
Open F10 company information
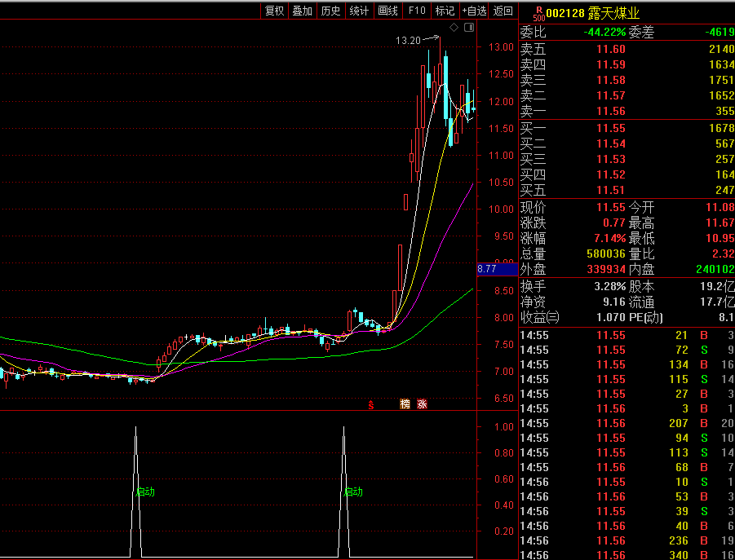[x=417, y=11]
